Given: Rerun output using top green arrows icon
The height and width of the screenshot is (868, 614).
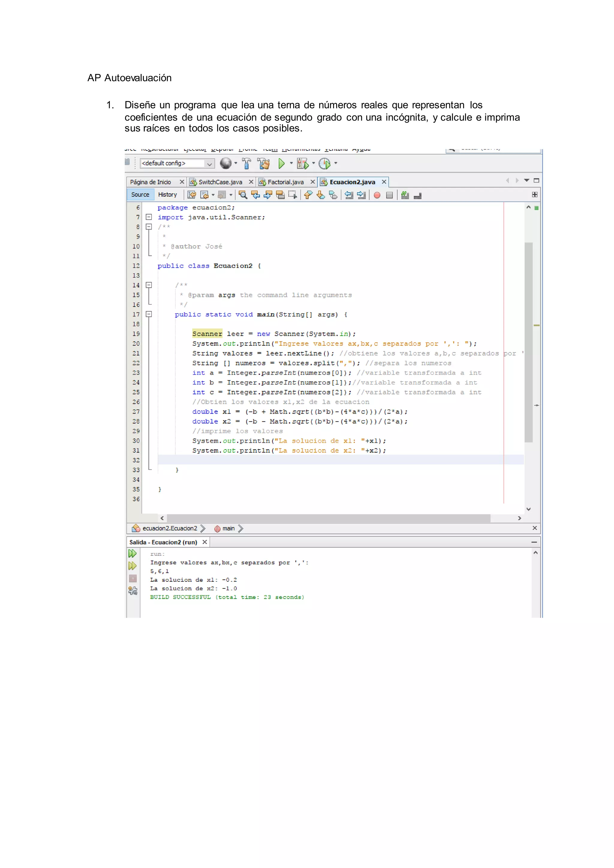Looking at the screenshot, I should point(132,554).
